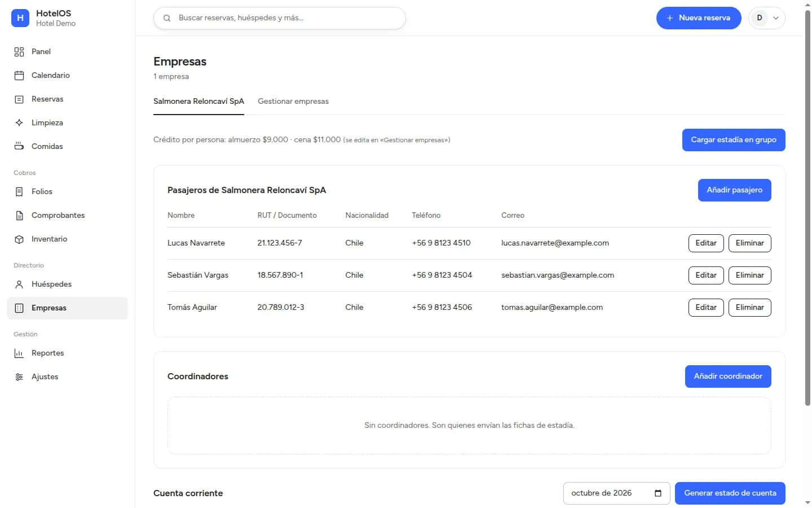Open Calendario from the sidebar

coord(68,76)
